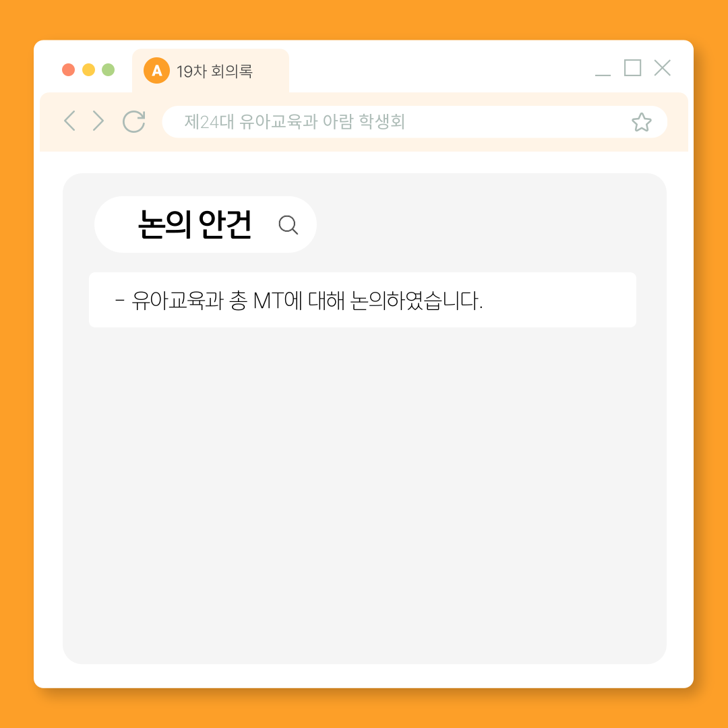Screen dimensions: 728x728
Task: Click the 제24대 유아교육과 아람 학생회 text
Action: [295, 121]
